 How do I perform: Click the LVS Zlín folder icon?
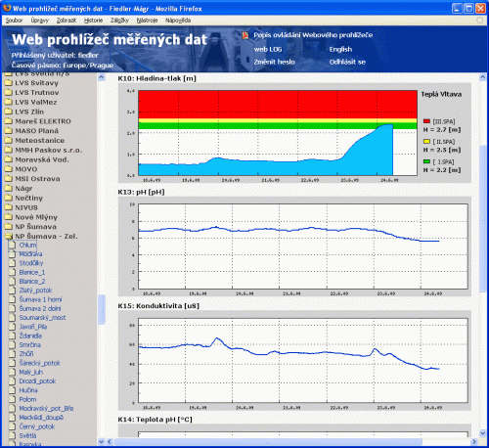coord(8,112)
